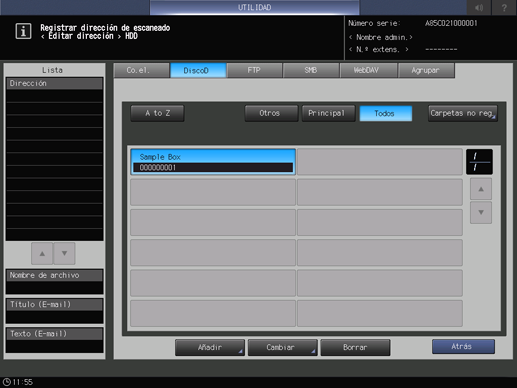Select the Sample Box 000000001 entry
517x388 pixels.
point(213,162)
